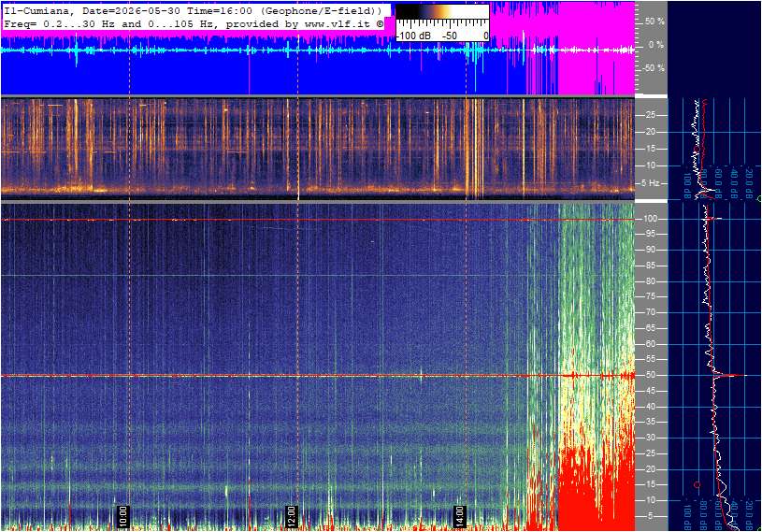The height and width of the screenshot is (532, 762).
Task: Click the red 50 Hz line in E-field spectrogram
Action: point(318,376)
